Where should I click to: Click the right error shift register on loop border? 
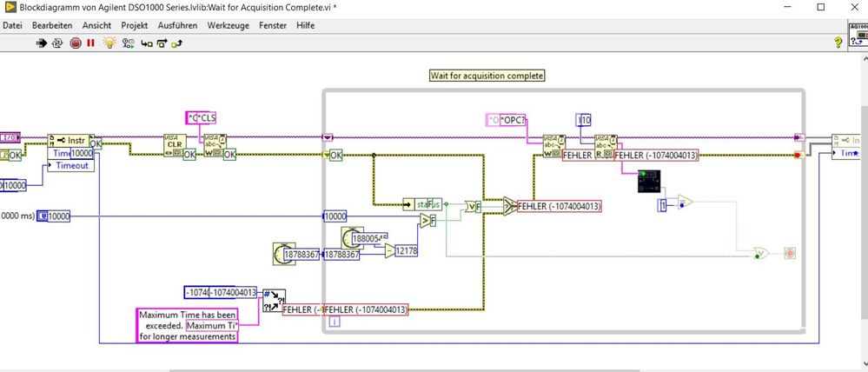pyautogui.click(x=798, y=155)
